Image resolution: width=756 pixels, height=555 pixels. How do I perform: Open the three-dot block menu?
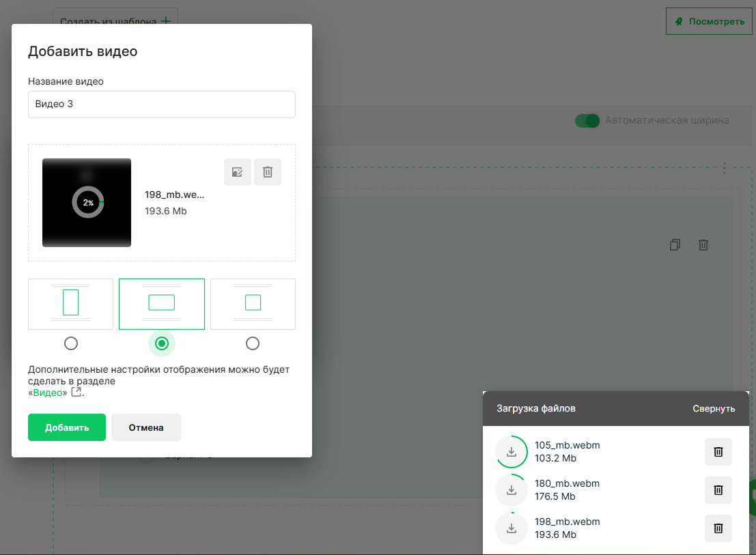[x=724, y=168]
